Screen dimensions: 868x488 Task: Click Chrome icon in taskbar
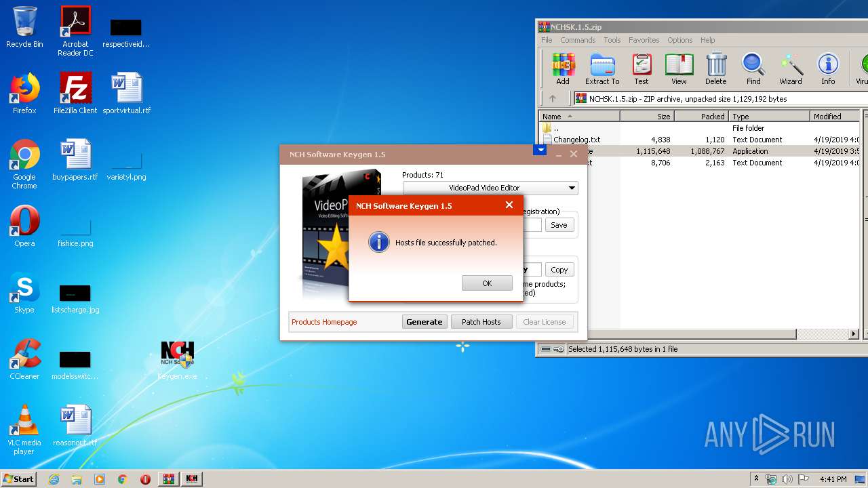coord(122,479)
